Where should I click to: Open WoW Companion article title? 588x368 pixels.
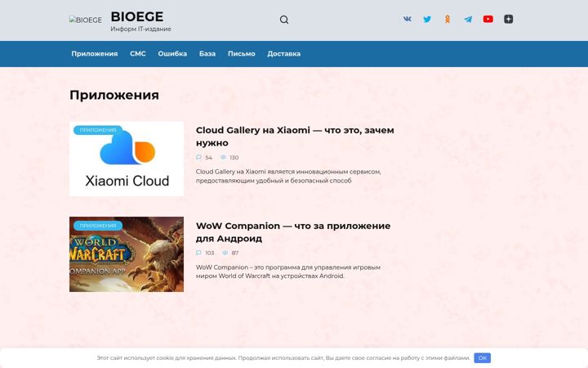293,232
